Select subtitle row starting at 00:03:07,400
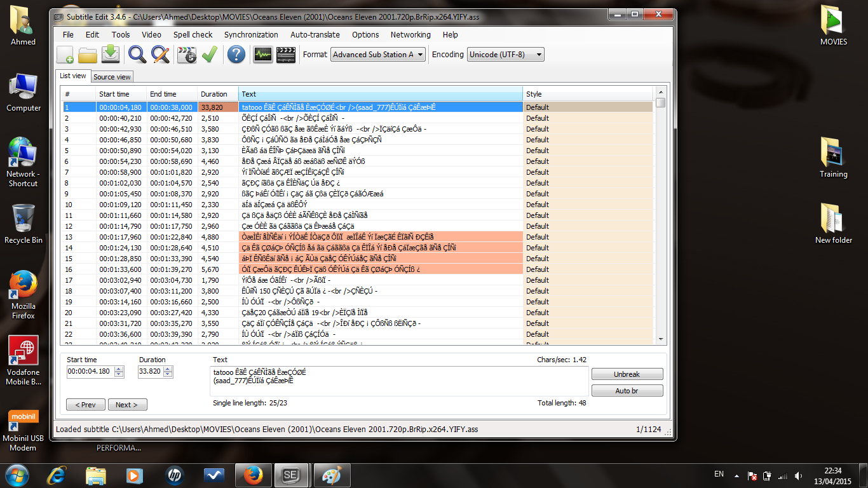868x488 pixels. [x=358, y=291]
